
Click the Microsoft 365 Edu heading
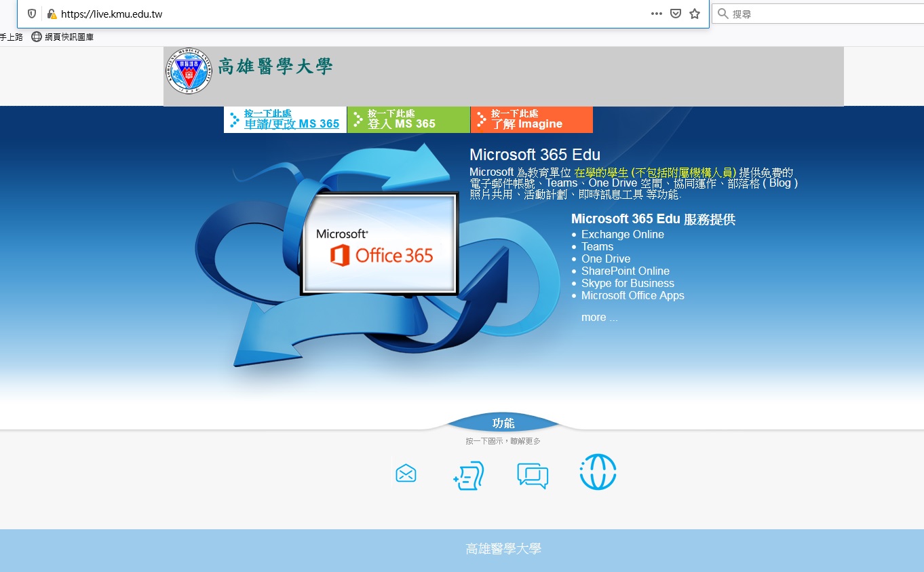(x=535, y=155)
